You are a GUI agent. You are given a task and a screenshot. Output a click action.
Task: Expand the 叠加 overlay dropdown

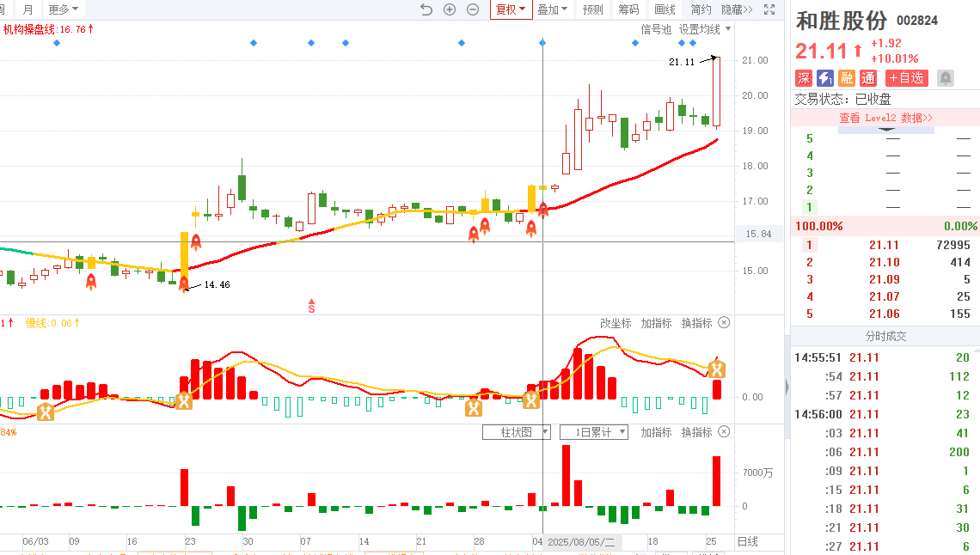(x=553, y=9)
